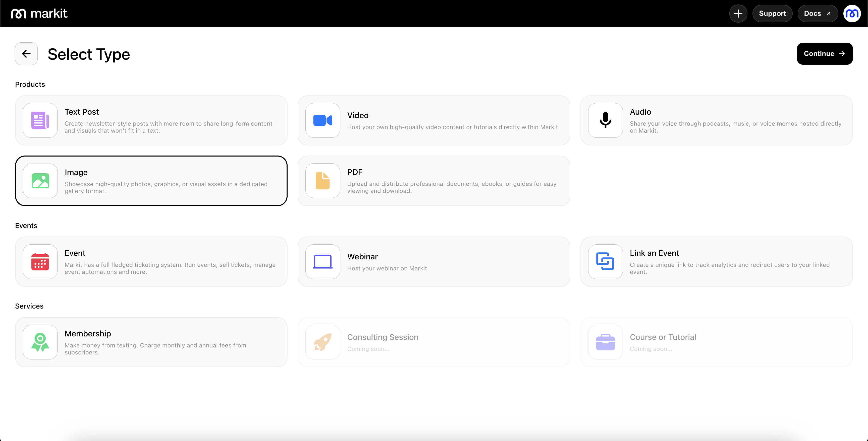Click the Audio microphone icon
Screen dimensions: 868x441
click(605, 120)
